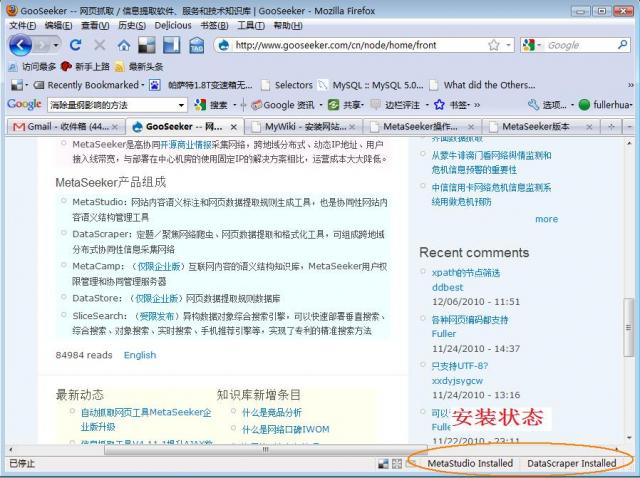Open the Selectors bookmark
This screenshot has height=478, width=640.
pos(287,85)
